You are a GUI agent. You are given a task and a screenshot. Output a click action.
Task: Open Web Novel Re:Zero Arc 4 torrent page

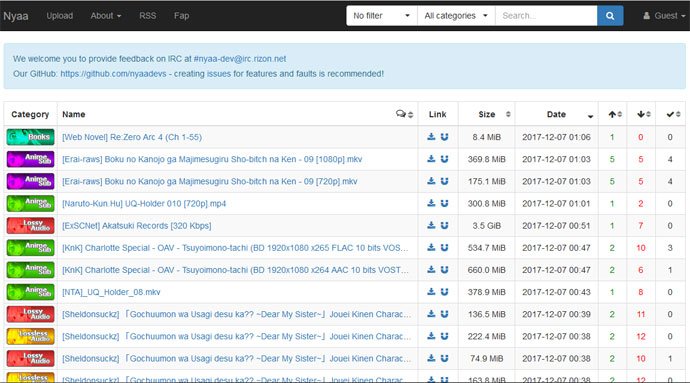(x=132, y=137)
